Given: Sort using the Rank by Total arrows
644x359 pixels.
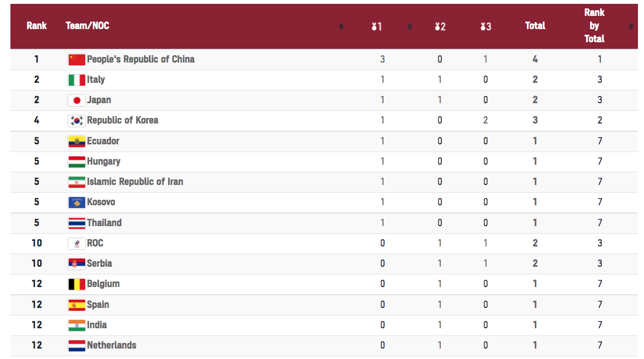Looking at the screenshot, I should pyautogui.click(x=630, y=26).
